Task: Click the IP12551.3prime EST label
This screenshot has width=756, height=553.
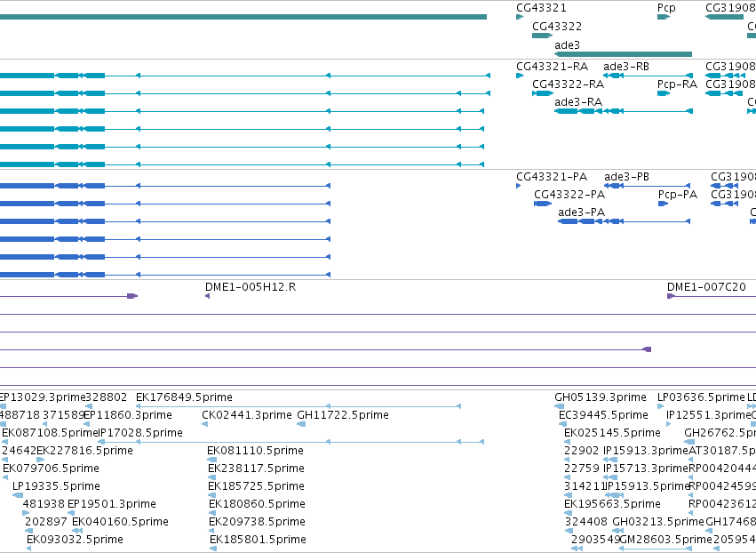Action: point(709,415)
